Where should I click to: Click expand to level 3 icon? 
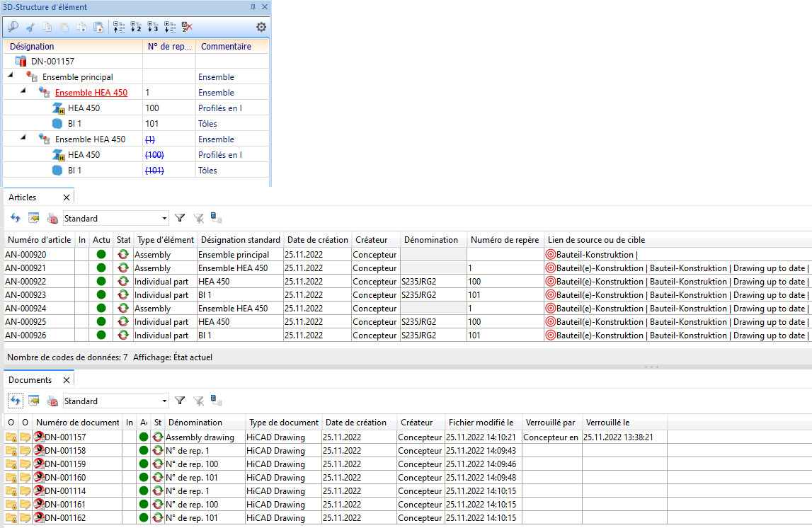(153, 27)
